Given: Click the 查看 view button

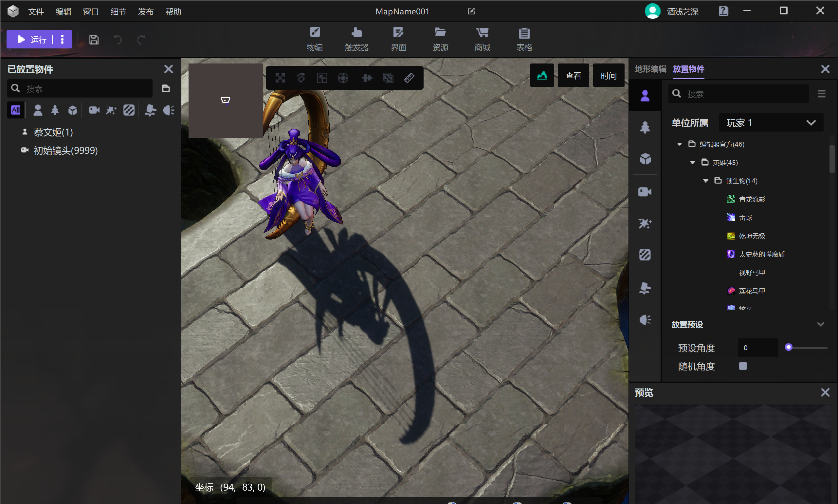Looking at the screenshot, I should [x=574, y=75].
